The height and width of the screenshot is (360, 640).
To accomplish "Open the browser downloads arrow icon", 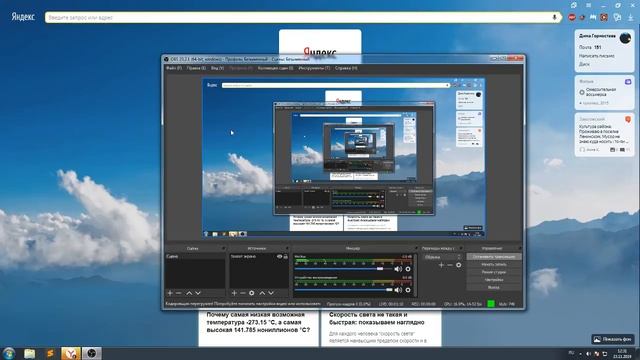I will pyautogui.click(x=631, y=17).
